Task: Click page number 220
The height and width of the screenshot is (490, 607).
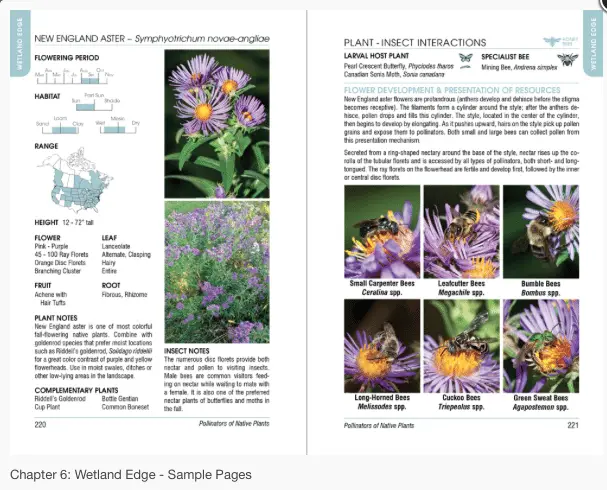Action: tap(40, 425)
